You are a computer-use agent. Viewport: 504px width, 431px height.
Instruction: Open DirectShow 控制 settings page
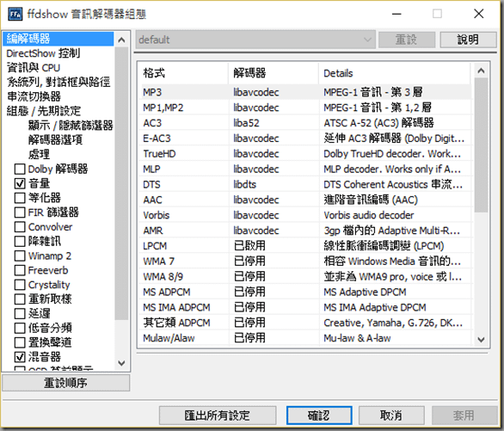[x=43, y=53]
